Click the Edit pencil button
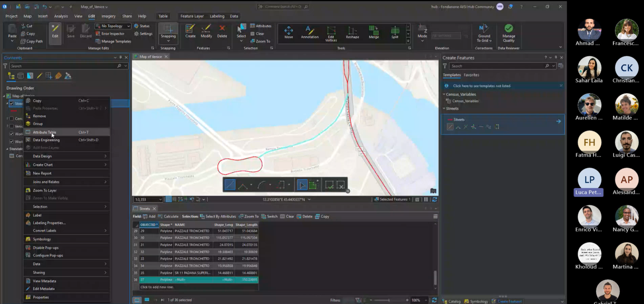This screenshot has height=304, width=644. click(55, 33)
